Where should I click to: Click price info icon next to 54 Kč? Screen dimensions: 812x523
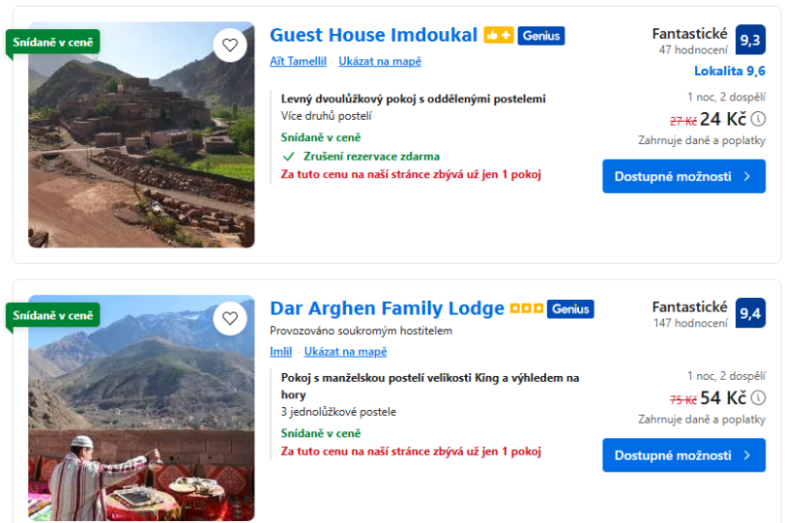pos(759,398)
